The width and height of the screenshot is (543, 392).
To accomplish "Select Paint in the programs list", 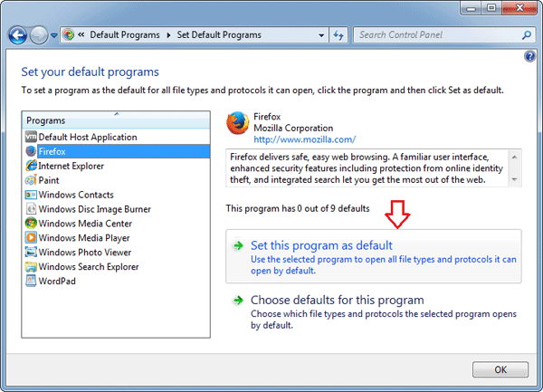I will [x=49, y=180].
